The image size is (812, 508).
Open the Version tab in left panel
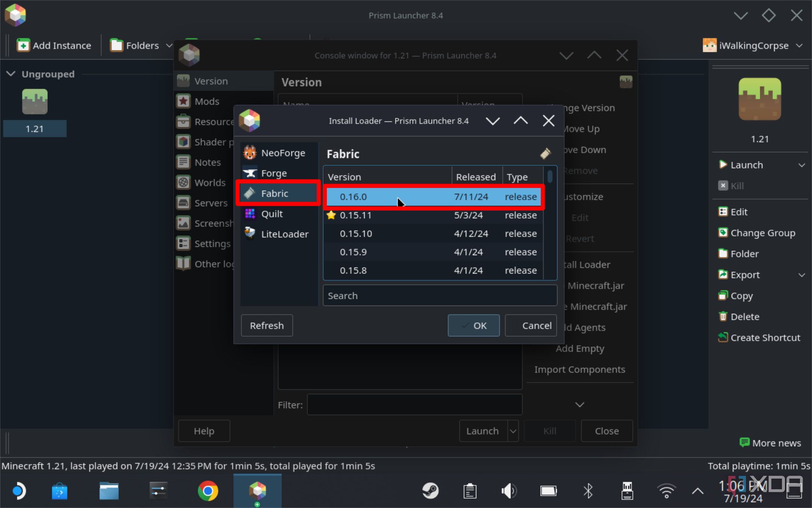click(211, 80)
